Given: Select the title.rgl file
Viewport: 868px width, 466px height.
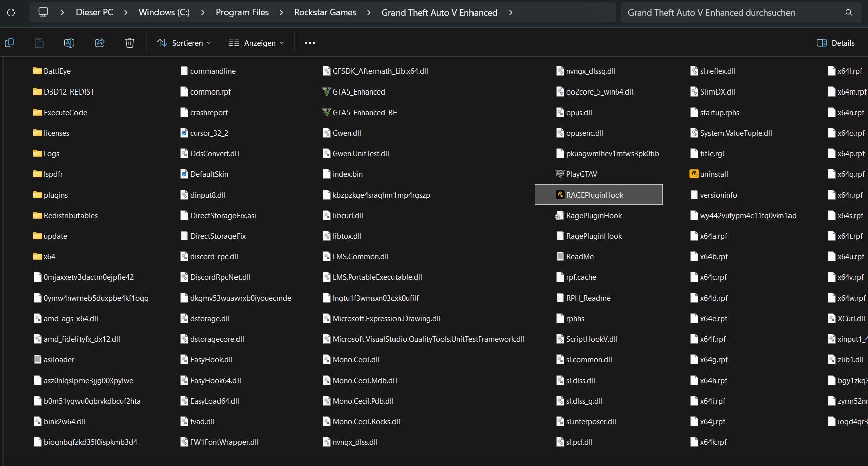Looking at the screenshot, I should [x=707, y=153].
